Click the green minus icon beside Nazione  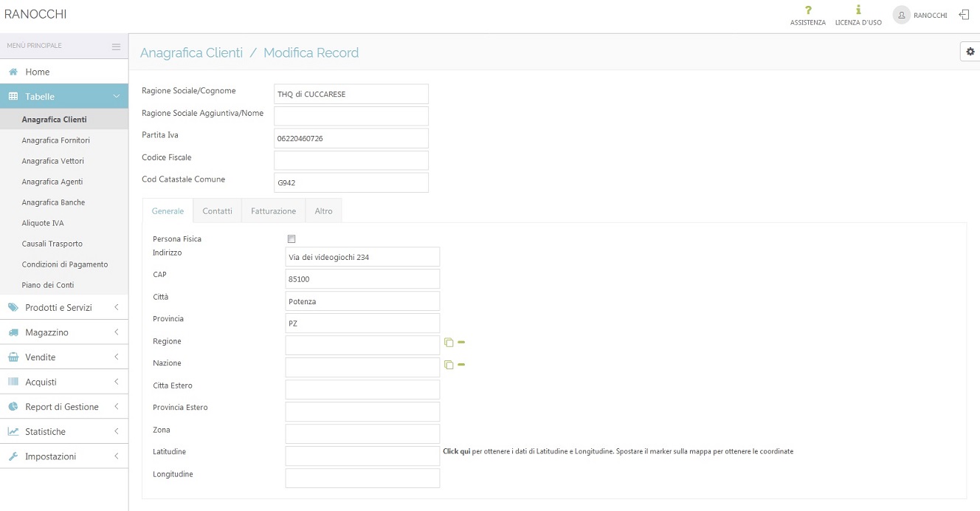pyautogui.click(x=461, y=365)
